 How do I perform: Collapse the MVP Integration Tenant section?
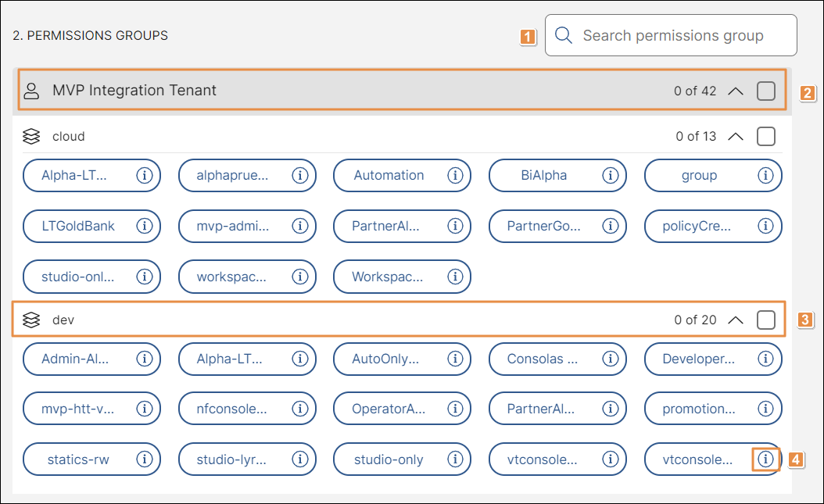coord(735,91)
